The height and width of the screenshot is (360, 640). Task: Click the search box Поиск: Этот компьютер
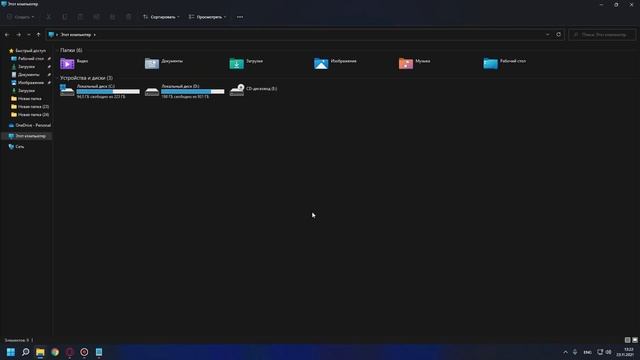pyautogui.click(x=602, y=35)
